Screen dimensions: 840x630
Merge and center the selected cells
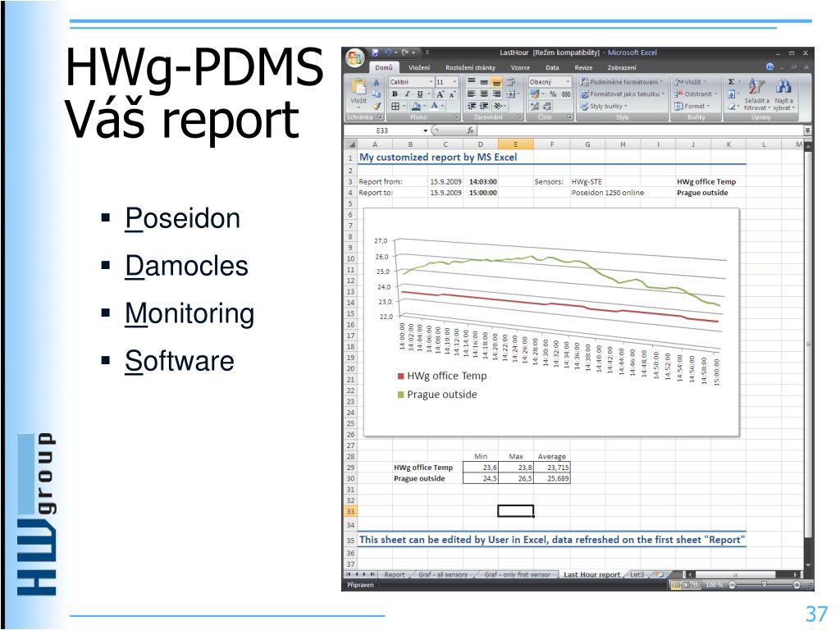point(510,94)
